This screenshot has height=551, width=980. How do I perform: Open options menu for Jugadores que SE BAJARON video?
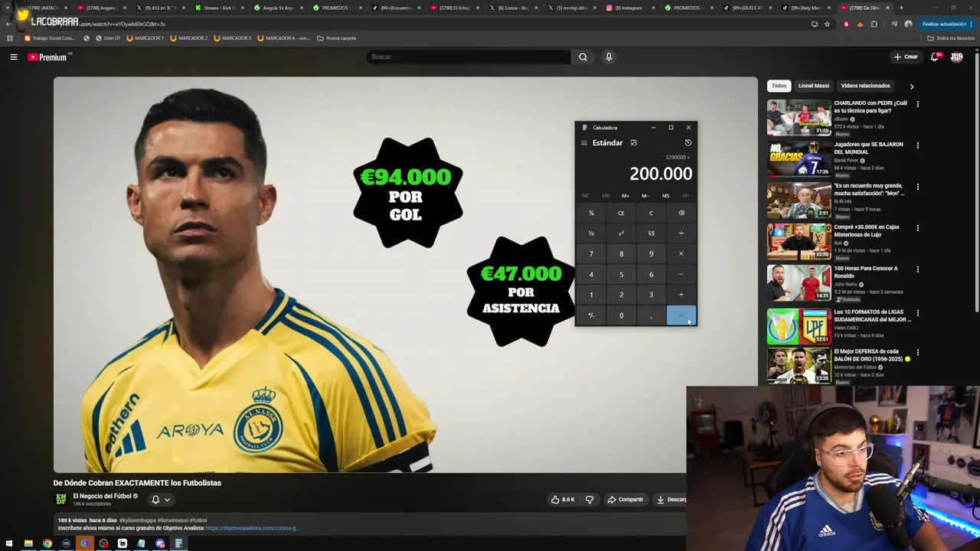click(917, 145)
